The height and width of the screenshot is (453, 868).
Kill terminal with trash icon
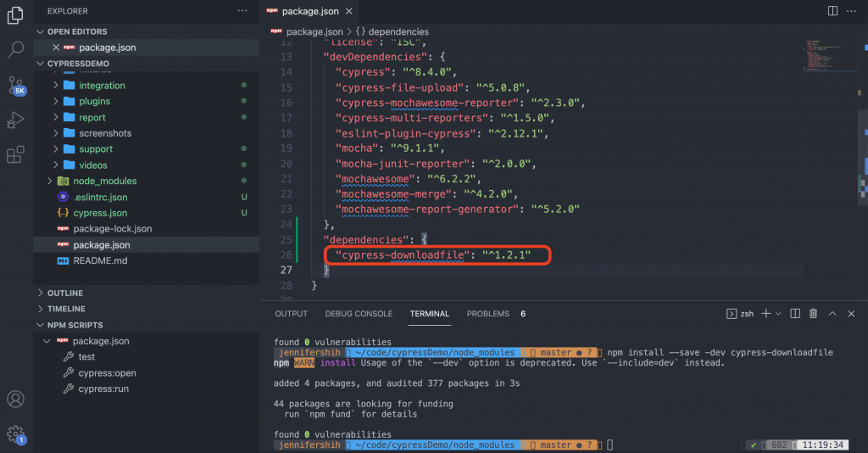click(x=813, y=313)
